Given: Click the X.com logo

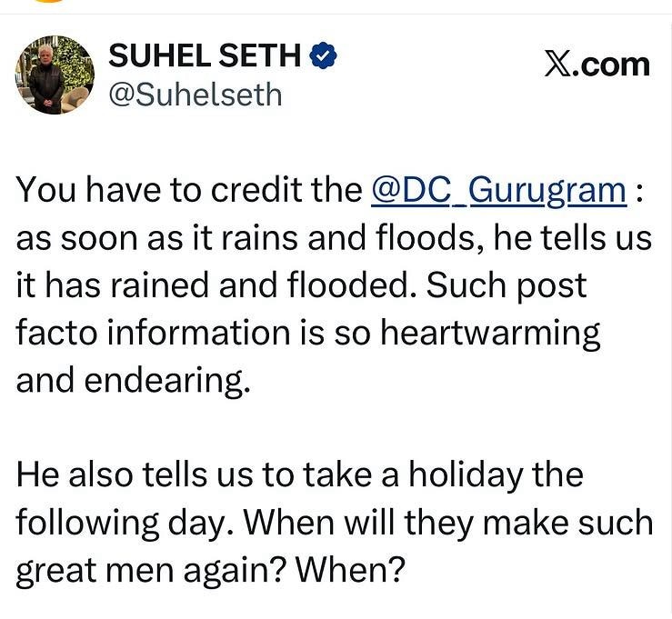Looking at the screenshot, I should (x=597, y=65).
